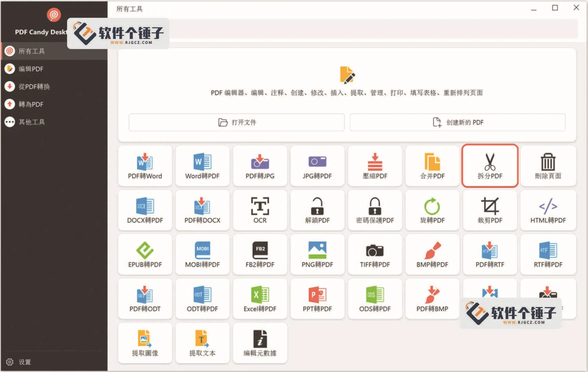Open the 壓縮PDF compression tool
This screenshot has height=372, width=588.
click(x=375, y=166)
